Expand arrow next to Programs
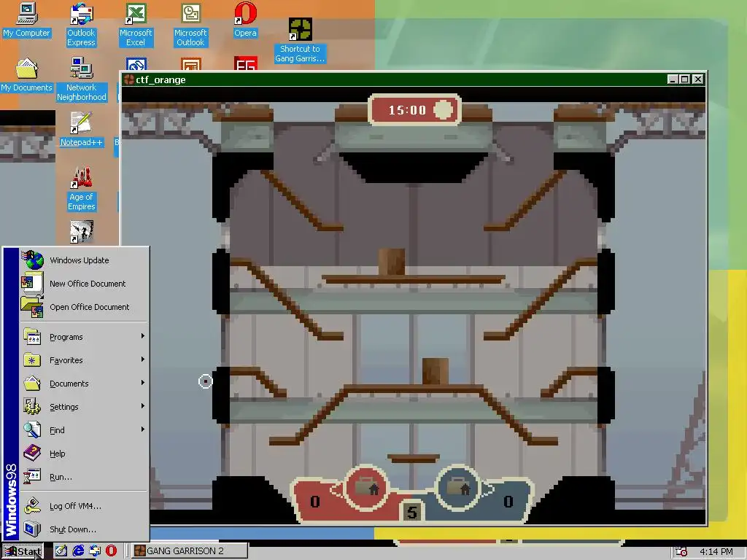Viewport: 747px width, 560px height. pos(142,336)
